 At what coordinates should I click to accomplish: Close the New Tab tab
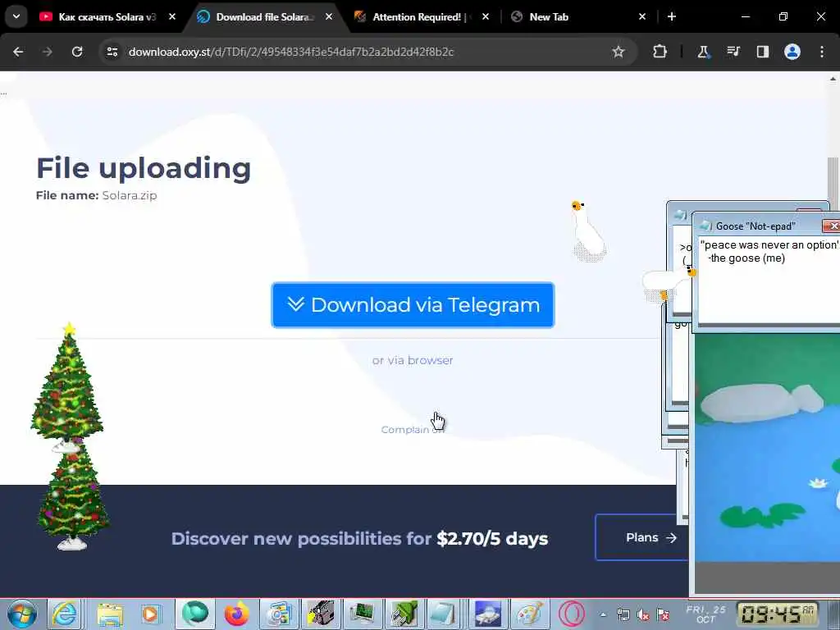click(x=642, y=16)
